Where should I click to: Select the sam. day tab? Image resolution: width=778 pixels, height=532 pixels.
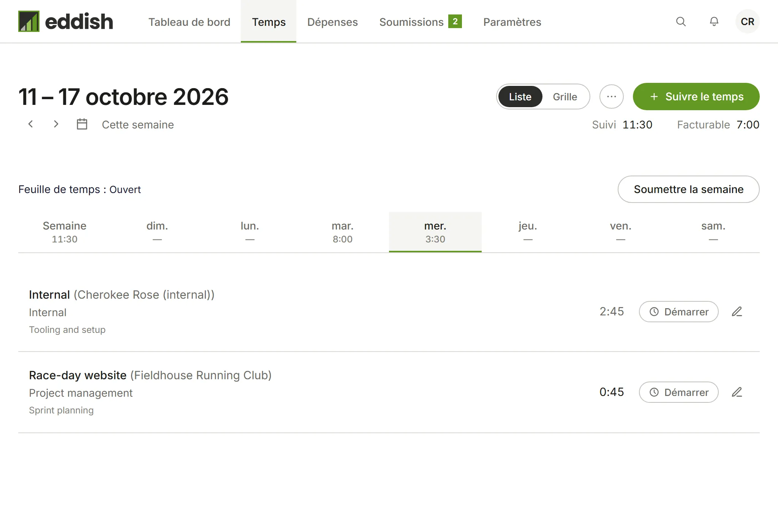713,232
